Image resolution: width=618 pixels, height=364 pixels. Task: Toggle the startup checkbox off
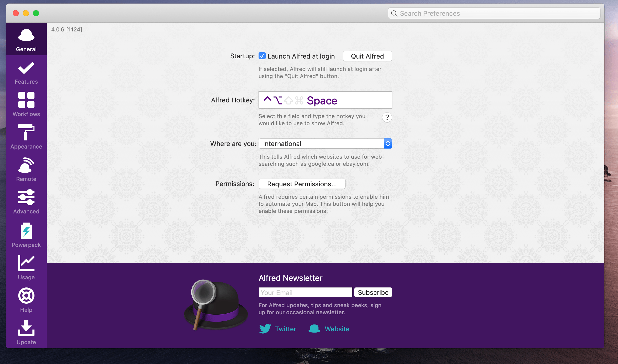point(262,56)
